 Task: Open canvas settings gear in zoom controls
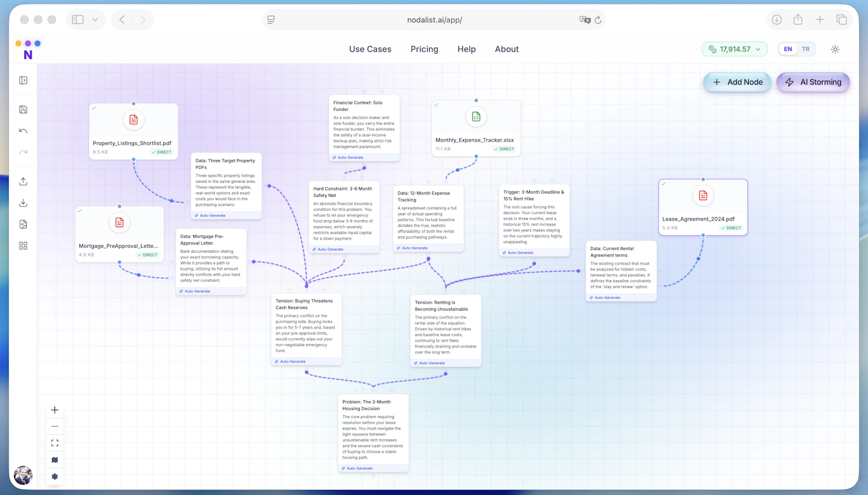pyautogui.click(x=55, y=477)
